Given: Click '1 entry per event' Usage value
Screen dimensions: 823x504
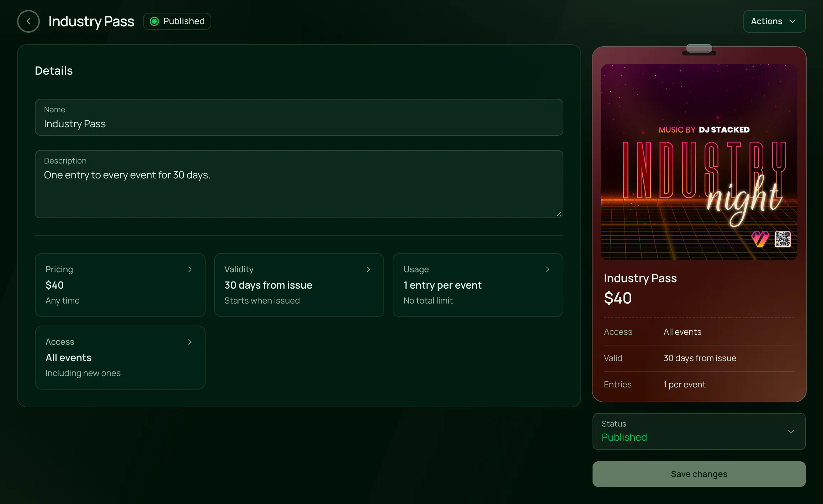Looking at the screenshot, I should [442, 285].
